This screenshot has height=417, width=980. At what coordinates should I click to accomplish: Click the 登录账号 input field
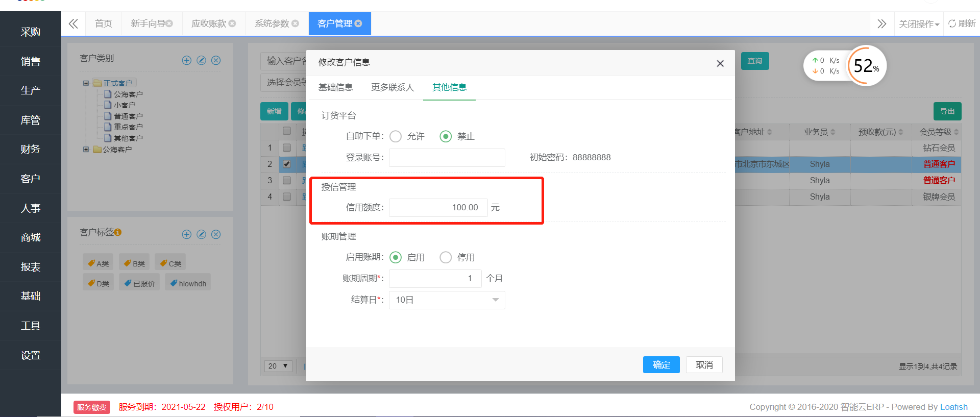coord(447,158)
